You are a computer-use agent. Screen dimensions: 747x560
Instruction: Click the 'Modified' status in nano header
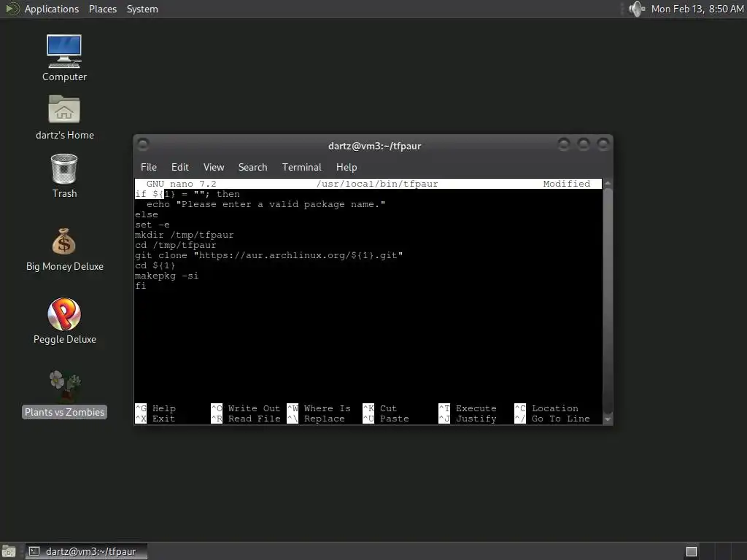pyautogui.click(x=566, y=184)
